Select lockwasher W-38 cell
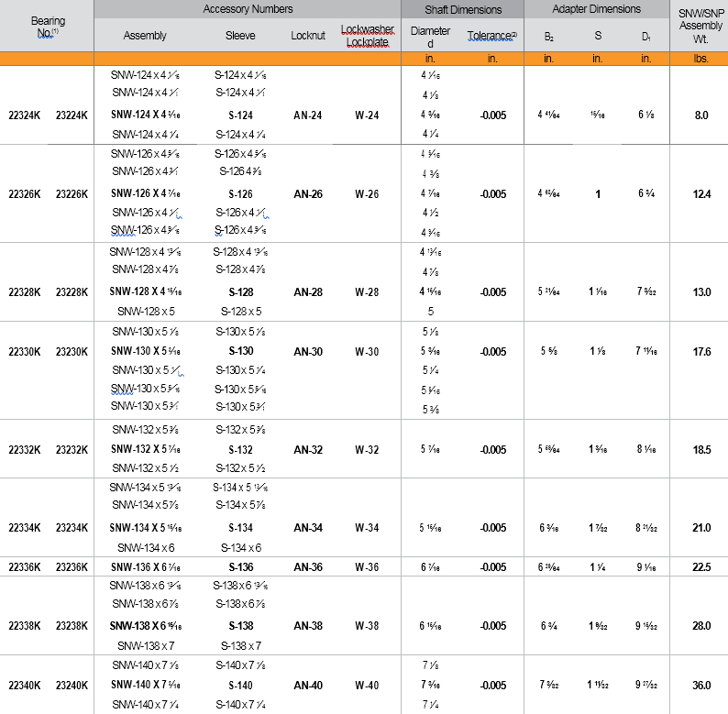The image size is (728, 714). pos(367,626)
